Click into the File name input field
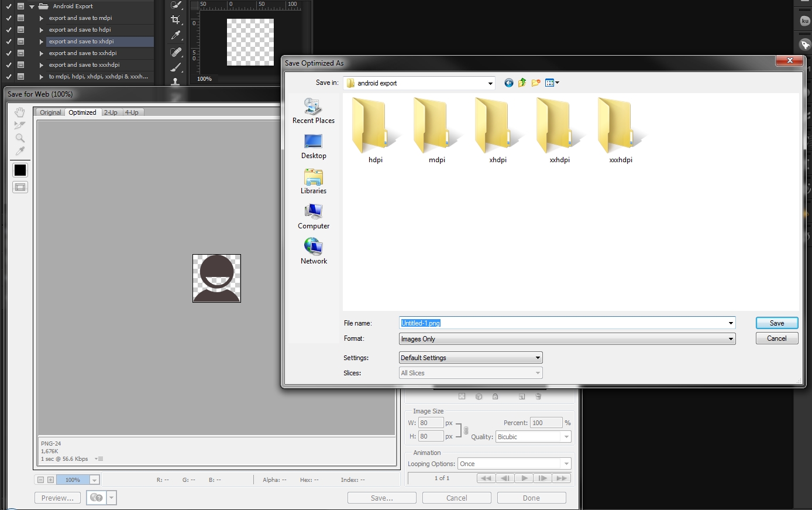Viewport: 812px width, 510px height. (x=527, y=323)
